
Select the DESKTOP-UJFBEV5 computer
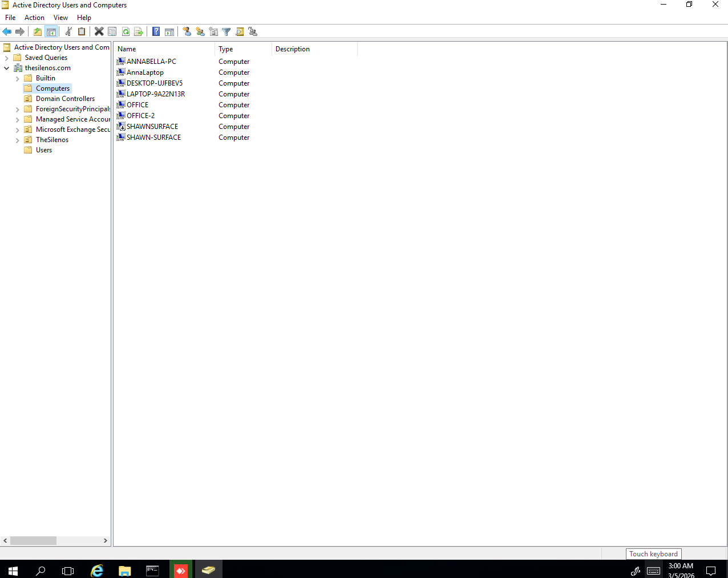[x=155, y=83]
